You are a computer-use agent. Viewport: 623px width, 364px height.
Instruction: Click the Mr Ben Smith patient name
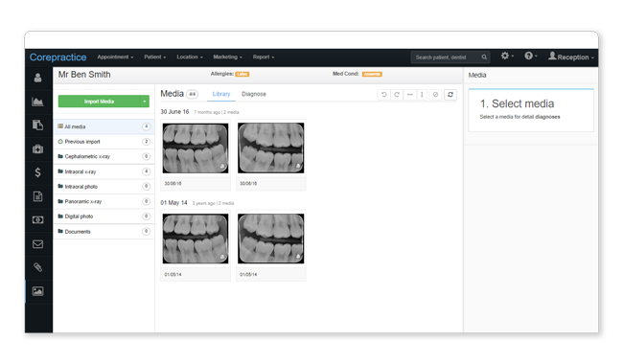point(84,75)
